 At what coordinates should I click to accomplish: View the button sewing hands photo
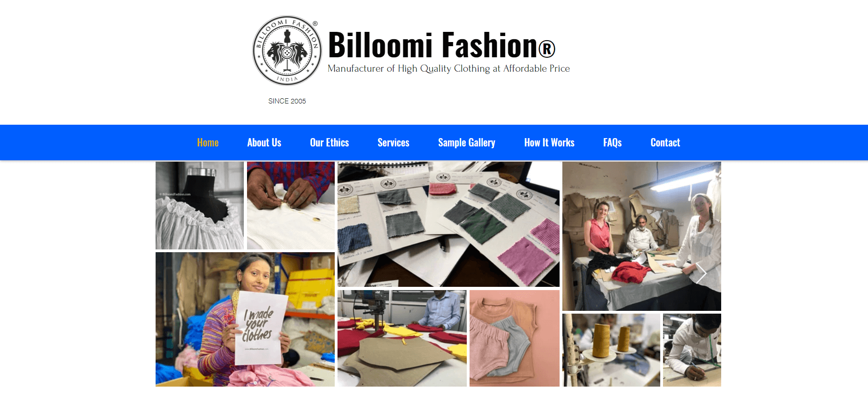pyautogui.click(x=291, y=206)
